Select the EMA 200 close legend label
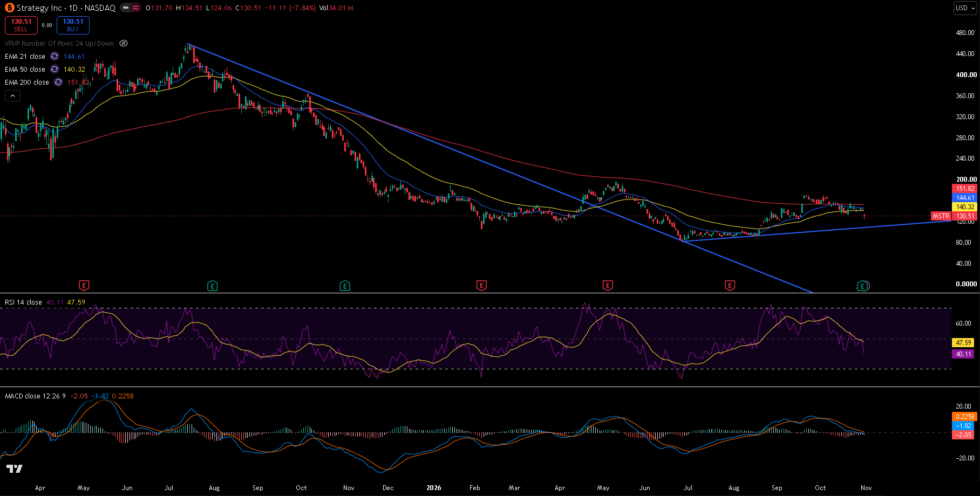The image size is (980, 496). coord(27,82)
